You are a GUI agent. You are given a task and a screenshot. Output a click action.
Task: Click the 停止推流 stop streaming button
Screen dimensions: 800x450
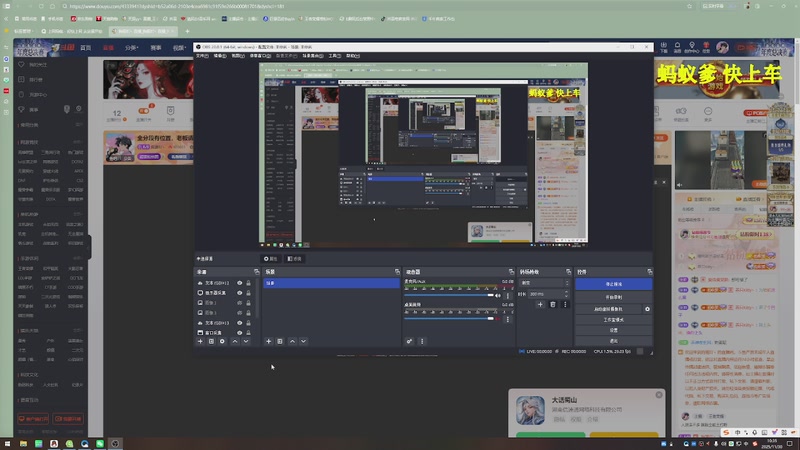pyautogui.click(x=612, y=284)
